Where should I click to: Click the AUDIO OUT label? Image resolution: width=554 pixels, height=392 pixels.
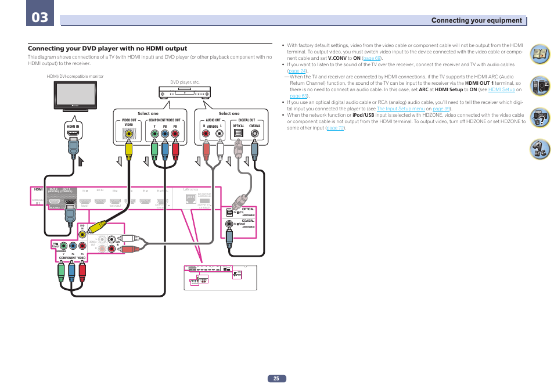point(213,120)
